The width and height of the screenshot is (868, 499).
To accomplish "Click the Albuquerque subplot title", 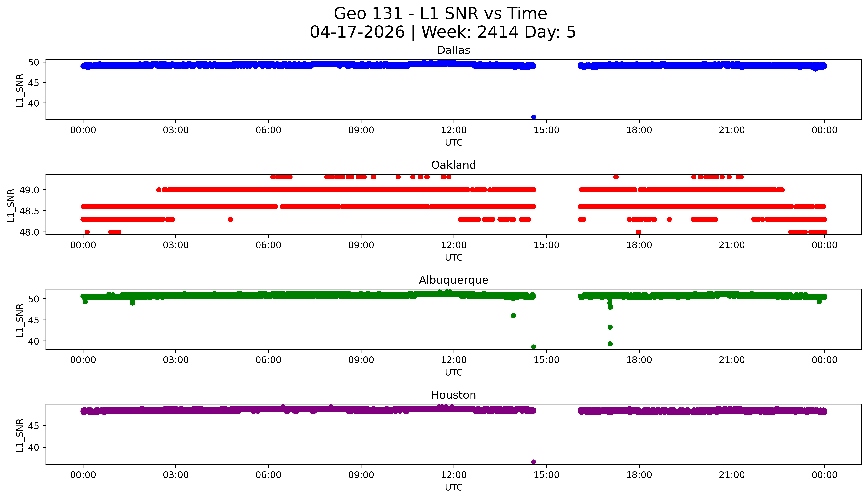I will pos(453,280).
